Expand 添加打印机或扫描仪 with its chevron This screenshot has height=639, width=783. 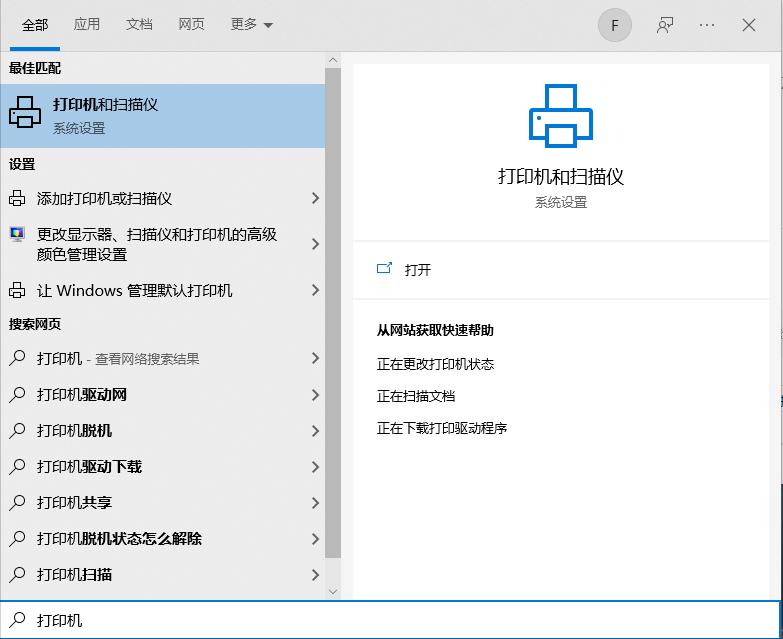[315, 198]
